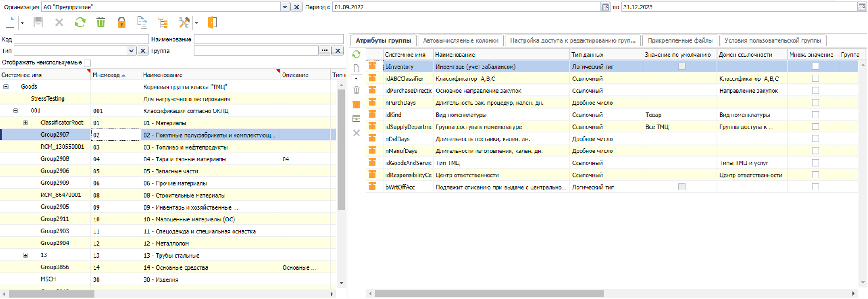This screenshot has height=299, width=868.
Task: Click into the Код input field
Action: [x=81, y=39]
